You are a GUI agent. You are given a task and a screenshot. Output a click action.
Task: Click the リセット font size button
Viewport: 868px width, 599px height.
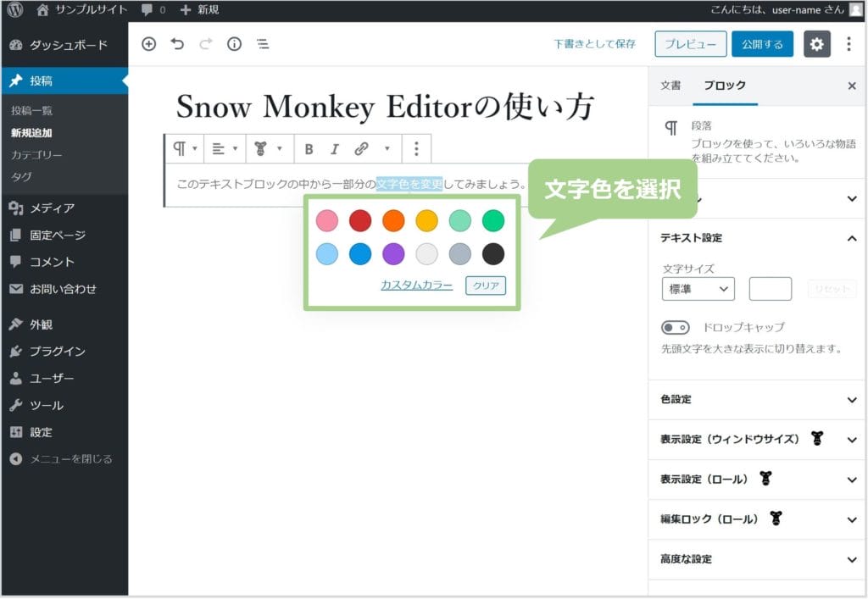click(832, 289)
